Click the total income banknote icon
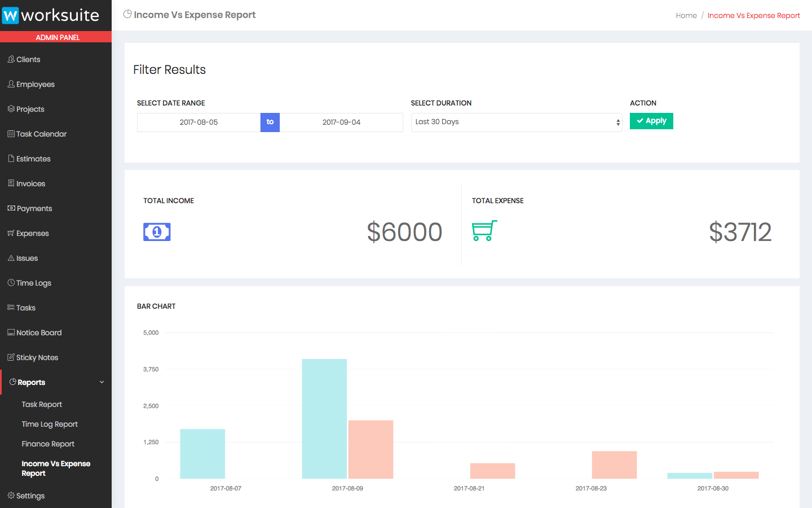The width and height of the screenshot is (812, 508). click(157, 232)
